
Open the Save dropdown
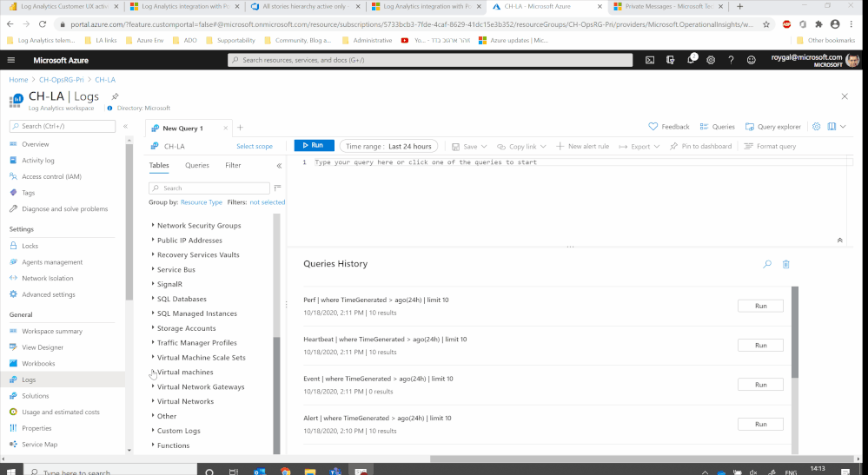(469, 147)
